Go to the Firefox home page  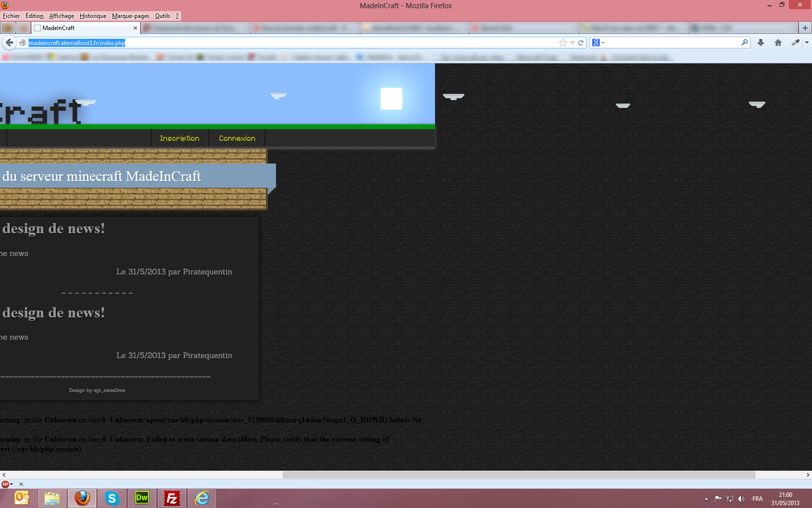(x=778, y=43)
